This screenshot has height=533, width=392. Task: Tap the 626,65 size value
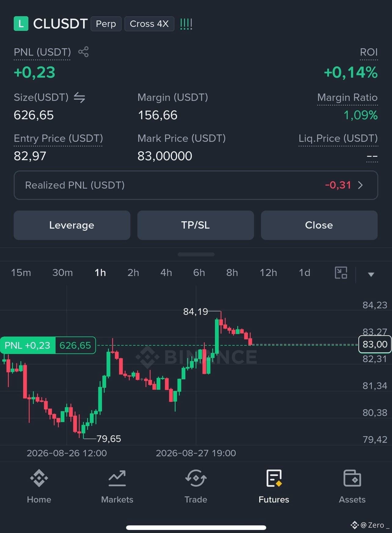point(34,115)
